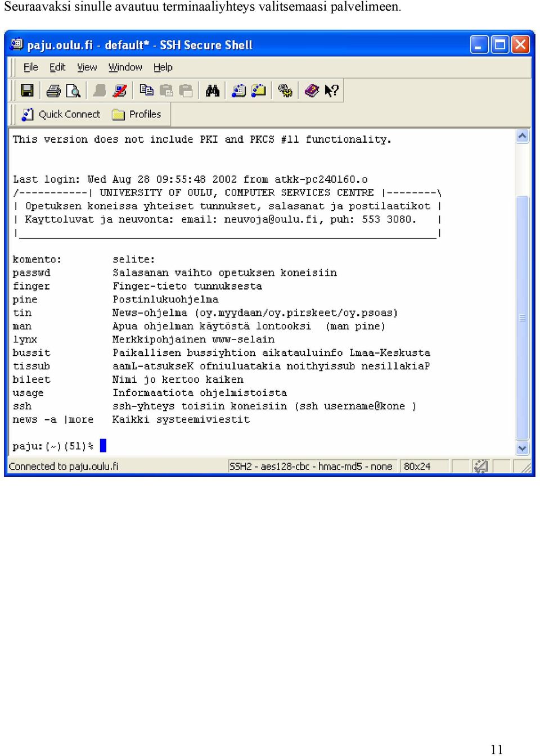This screenshot has height=756, width=540.
Task: Click the 'lynx' command in the terminal
Action: point(25,340)
